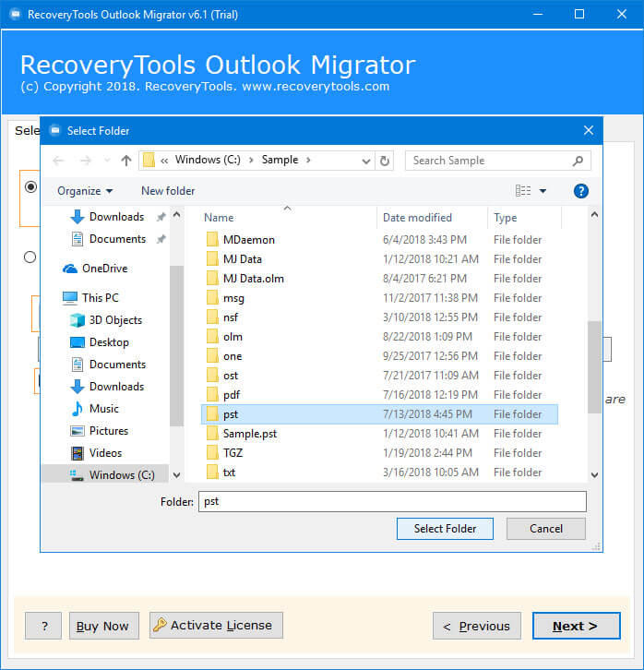644x670 pixels.
Task: Click Activate License key button
Action: 216,625
